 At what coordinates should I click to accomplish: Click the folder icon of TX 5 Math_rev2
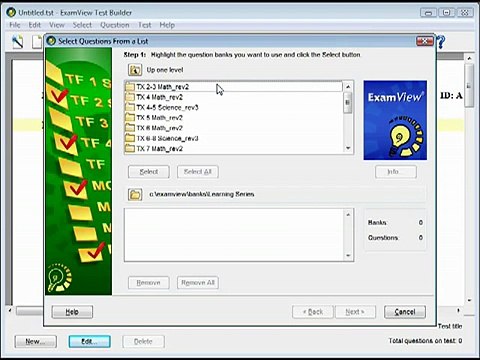[x=130, y=118]
